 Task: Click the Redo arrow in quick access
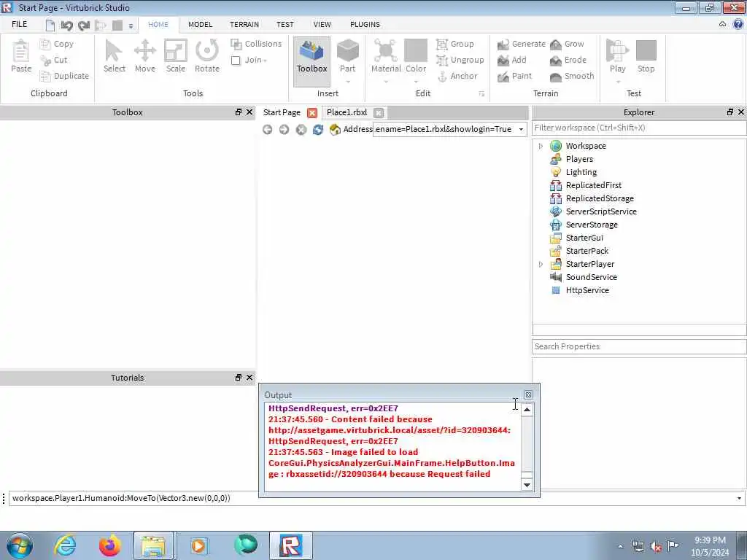(x=84, y=26)
